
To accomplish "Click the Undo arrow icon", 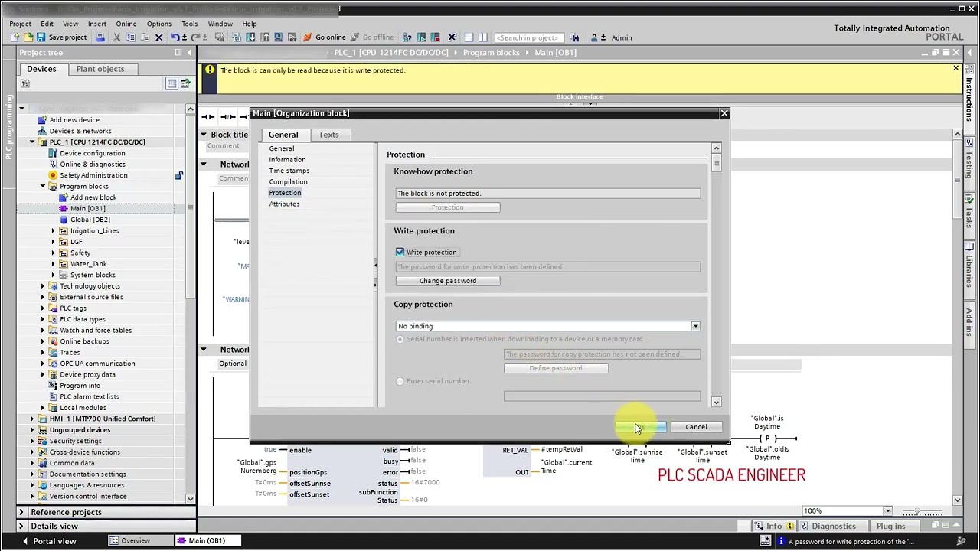I will click(175, 37).
